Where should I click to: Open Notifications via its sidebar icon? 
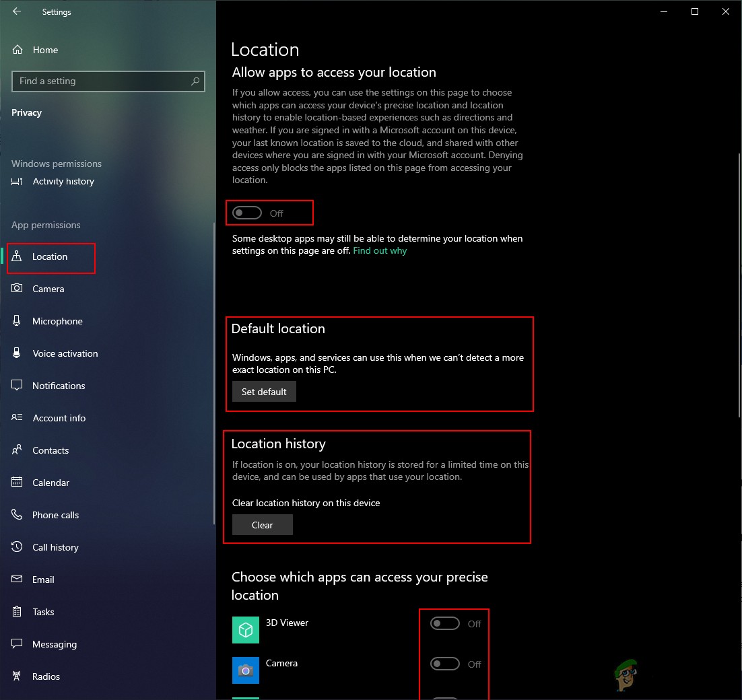18,386
